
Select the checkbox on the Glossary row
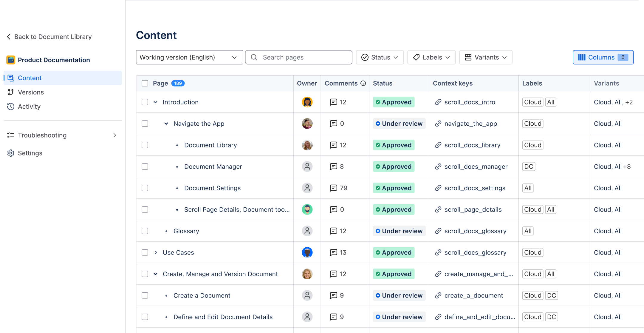pyautogui.click(x=145, y=231)
